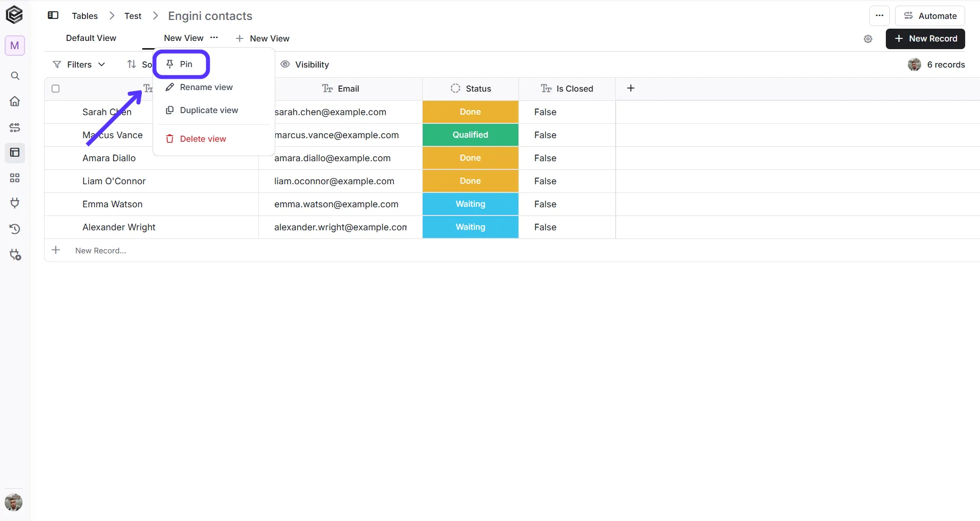Click False cell in Amara Diallo row
Viewport: 980px width, 521px height.
click(567, 158)
